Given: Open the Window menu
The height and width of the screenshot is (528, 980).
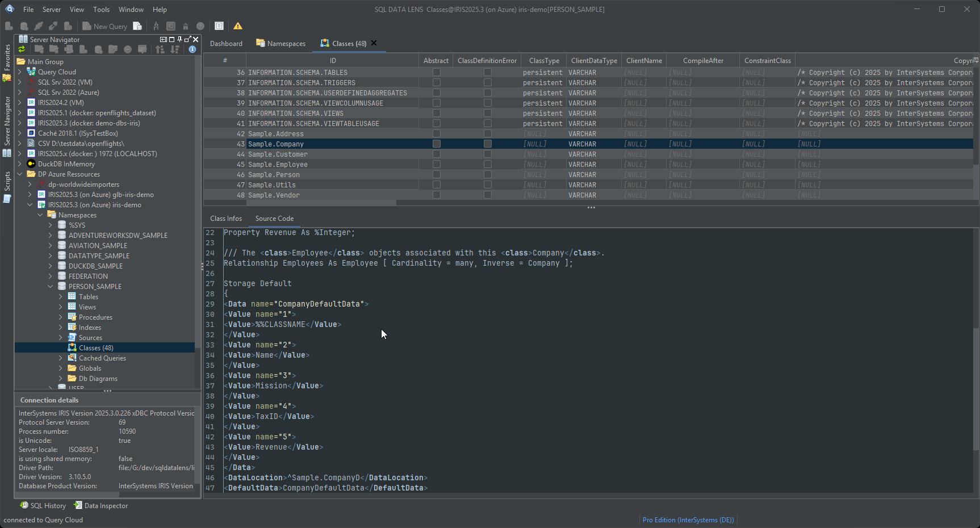Looking at the screenshot, I should click(x=131, y=10).
